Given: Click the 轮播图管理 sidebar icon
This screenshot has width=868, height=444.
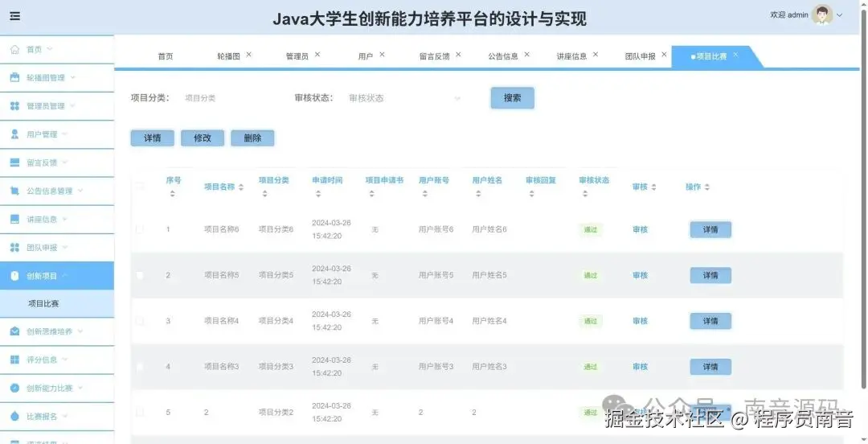Looking at the screenshot, I should tap(15, 77).
